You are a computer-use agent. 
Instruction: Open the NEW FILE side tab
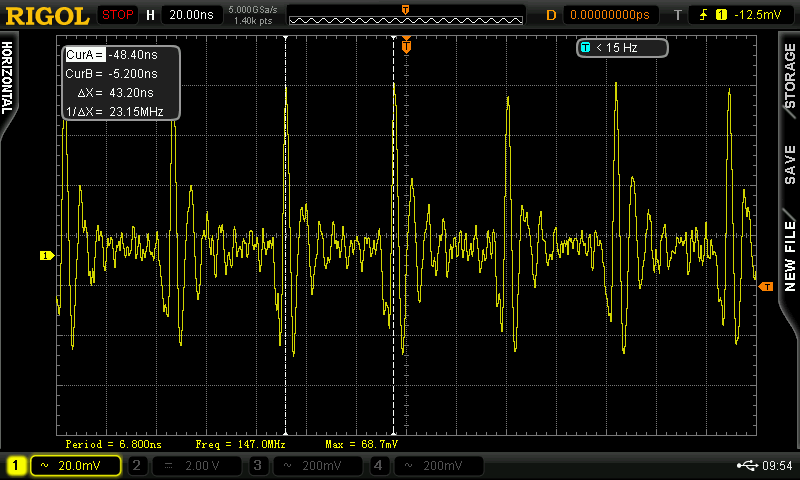790,256
